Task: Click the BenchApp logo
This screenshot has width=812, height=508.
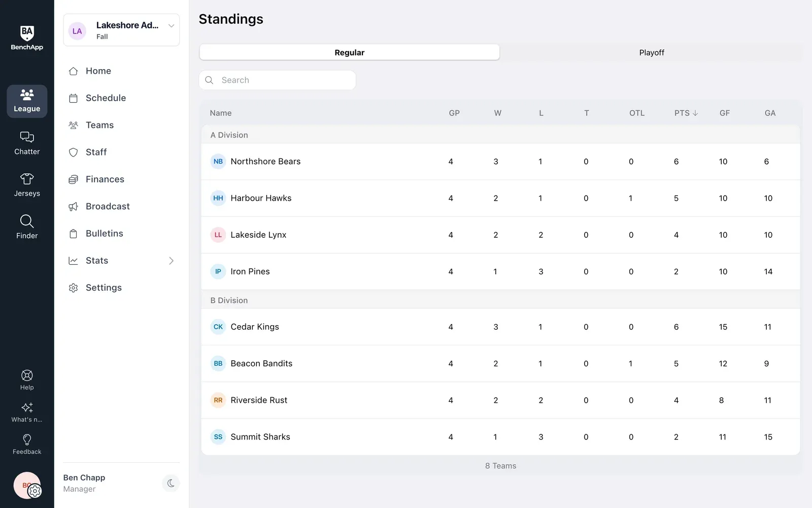Action: coord(27,38)
